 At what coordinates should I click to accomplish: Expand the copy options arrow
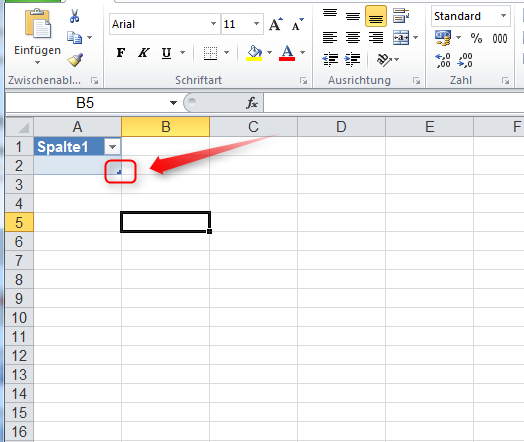coord(90,37)
